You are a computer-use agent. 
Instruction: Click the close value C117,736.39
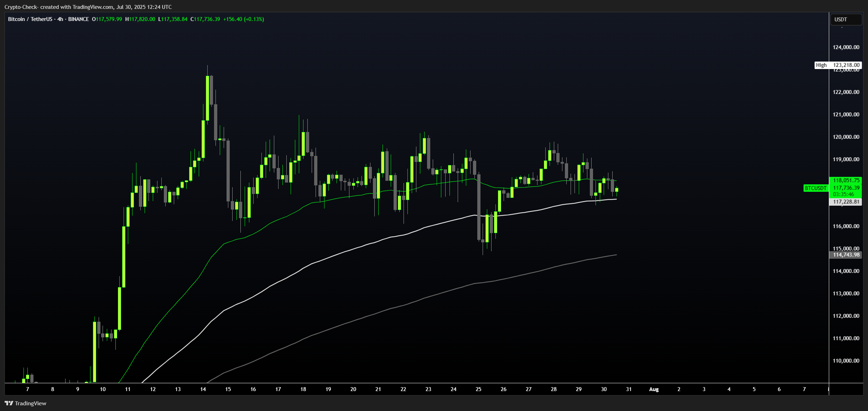205,19
